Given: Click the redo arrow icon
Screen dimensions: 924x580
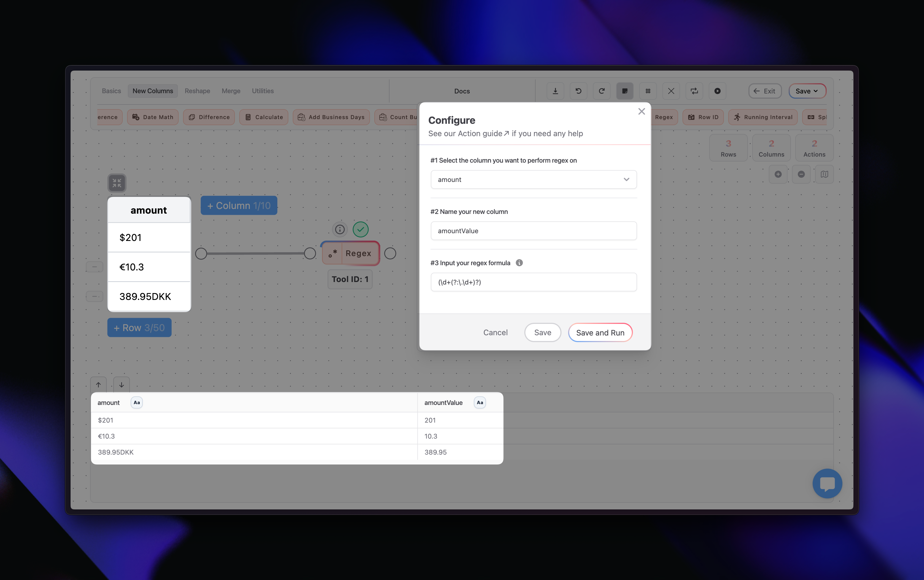Looking at the screenshot, I should click(x=601, y=91).
